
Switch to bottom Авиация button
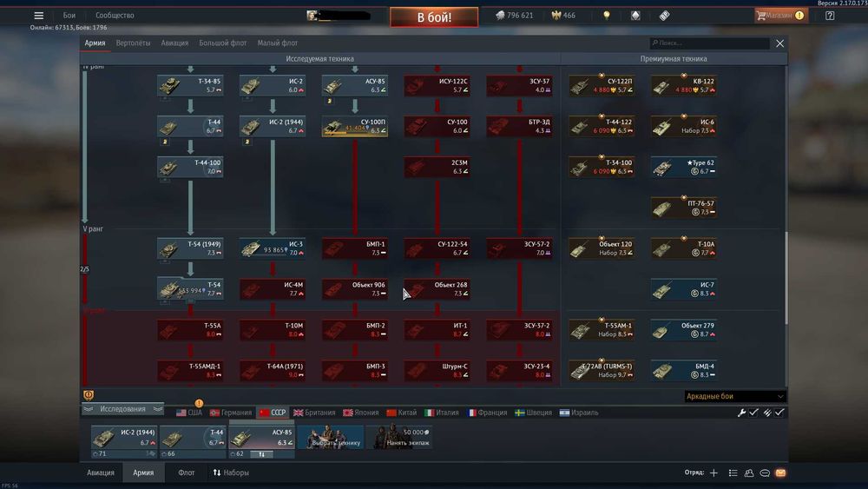[x=100, y=473]
